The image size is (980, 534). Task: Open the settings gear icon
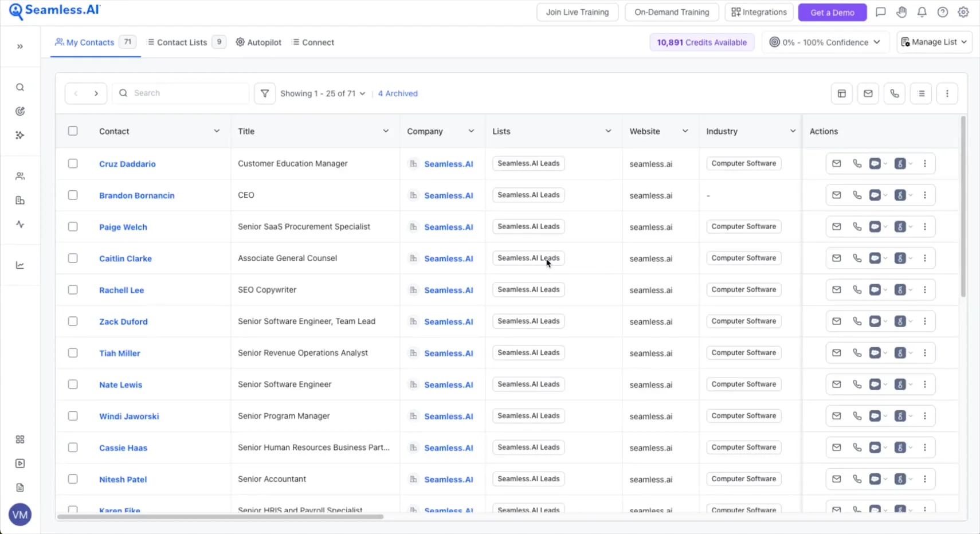click(964, 11)
